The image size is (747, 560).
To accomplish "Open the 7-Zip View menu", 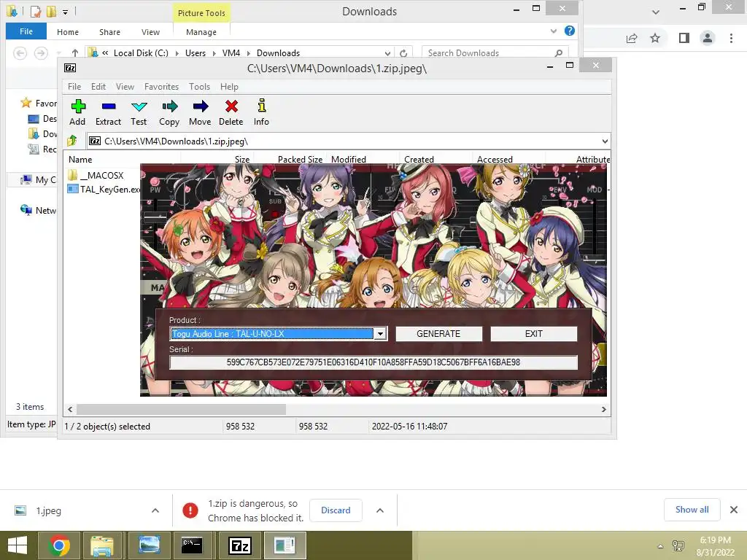I will click(125, 87).
